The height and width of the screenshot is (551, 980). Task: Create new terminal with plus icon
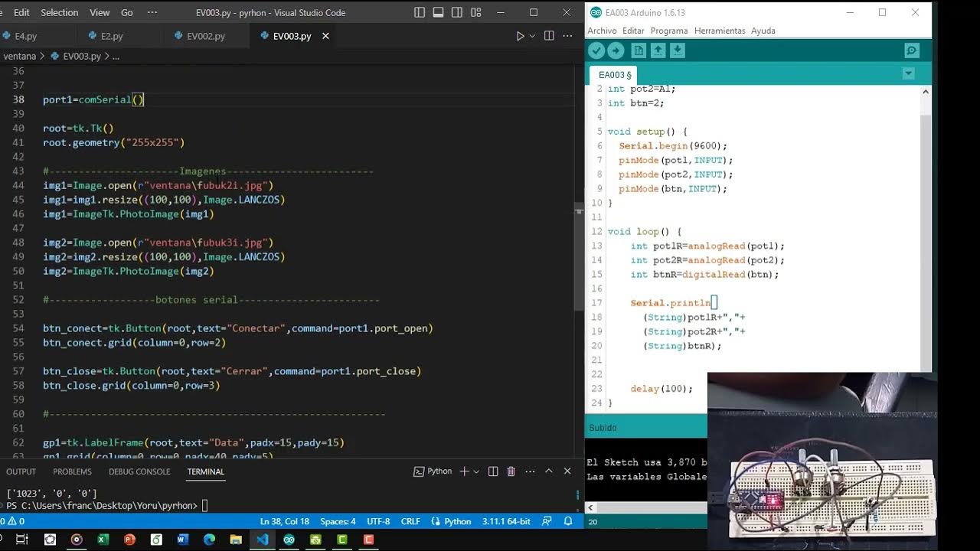point(464,471)
